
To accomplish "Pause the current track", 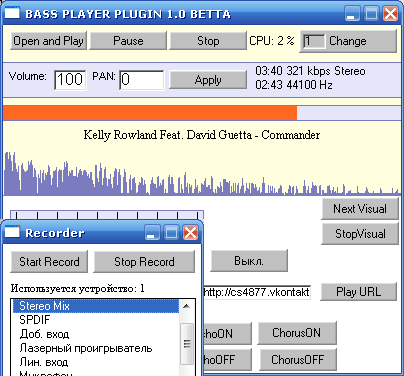I will (128, 41).
